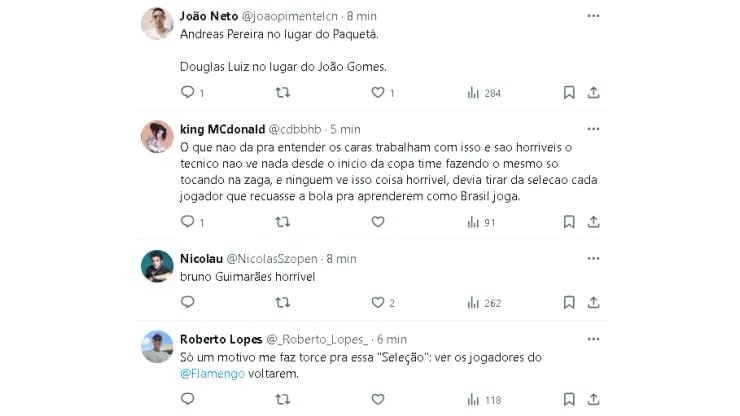Image resolution: width=740 pixels, height=416 pixels.
Task: Like king MCdonald's tweet
Action: point(378,222)
